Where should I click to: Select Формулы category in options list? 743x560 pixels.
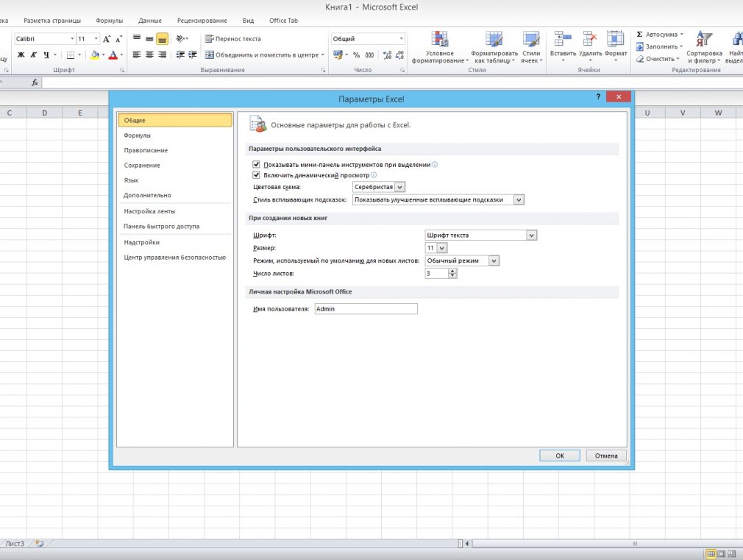point(175,135)
